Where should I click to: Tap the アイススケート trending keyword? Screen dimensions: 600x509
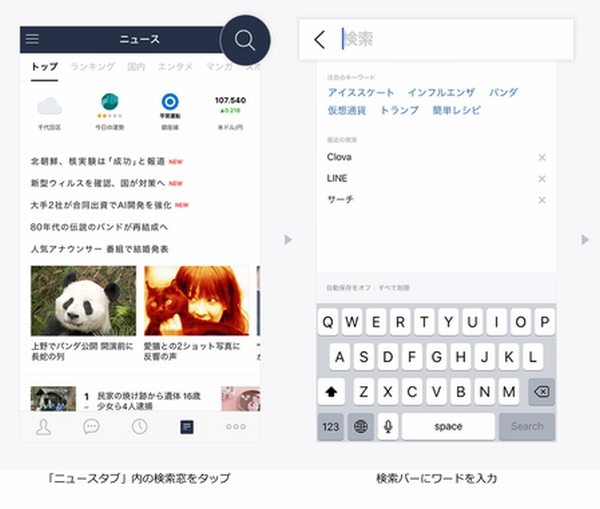pos(360,93)
